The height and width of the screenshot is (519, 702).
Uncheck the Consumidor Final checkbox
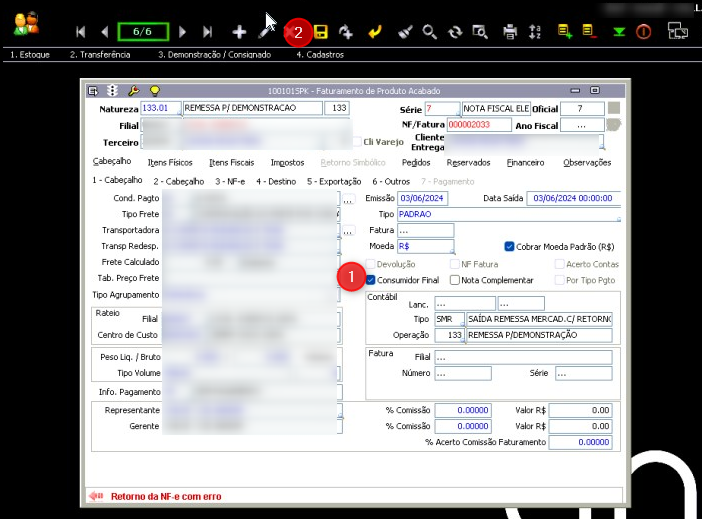371,280
